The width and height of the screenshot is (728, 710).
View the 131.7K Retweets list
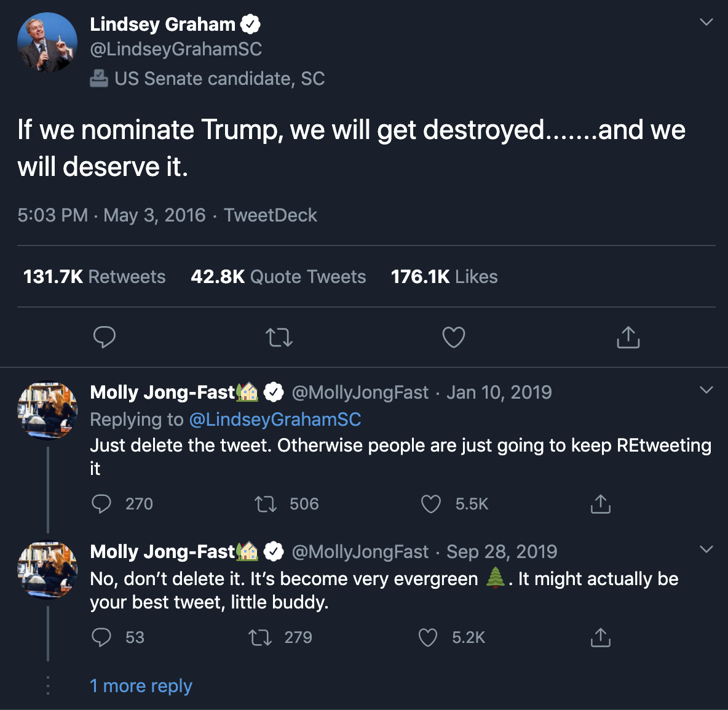[x=95, y=277]
